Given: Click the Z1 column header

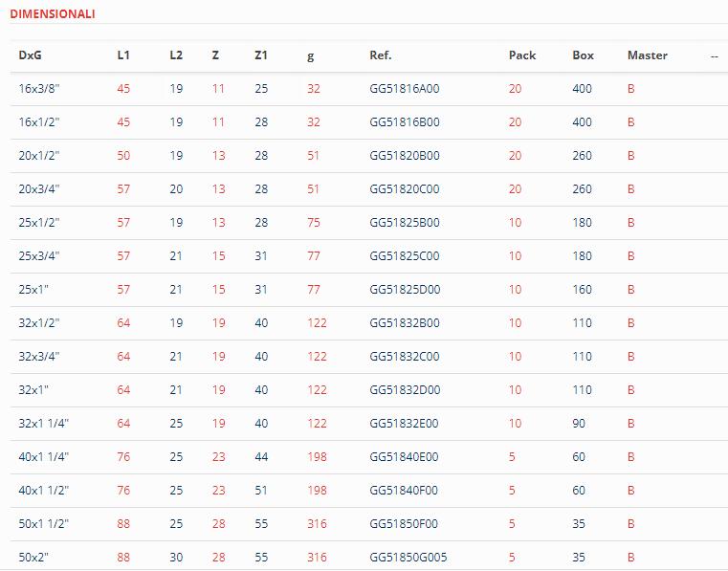Looking at the screenshot, I should tap(261, 55).
